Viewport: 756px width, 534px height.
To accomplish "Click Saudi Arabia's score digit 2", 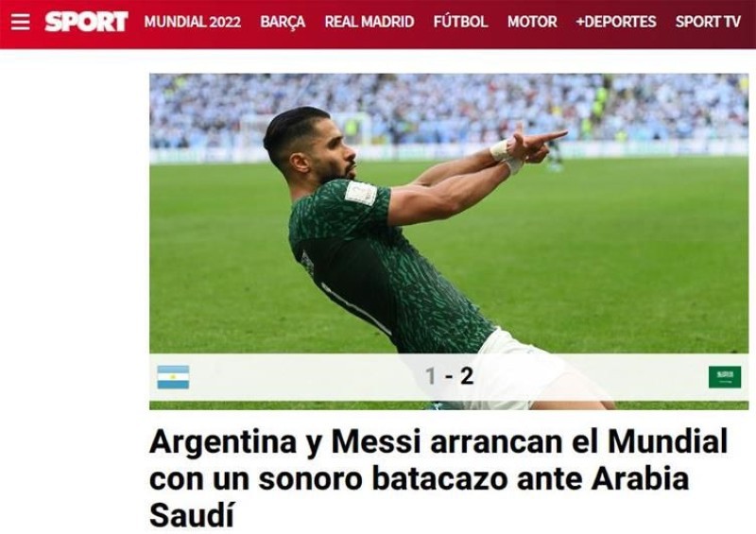I will click(x=467, y=376).
